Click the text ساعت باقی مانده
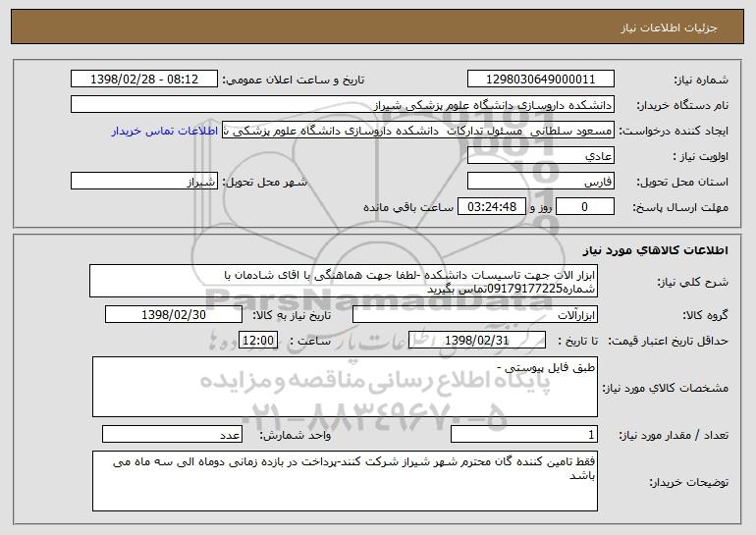This screenshot has width=756, height=535. point(408,207)
